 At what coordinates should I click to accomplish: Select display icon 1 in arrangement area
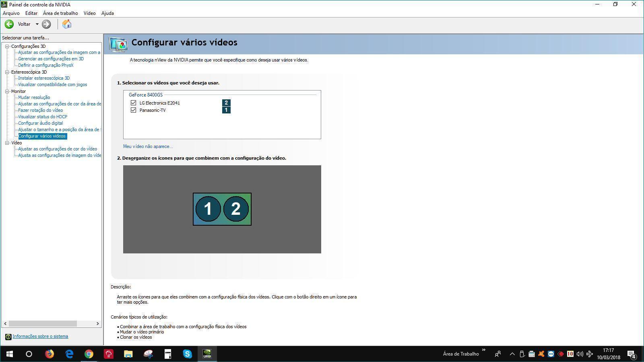[x=208, y=209]
